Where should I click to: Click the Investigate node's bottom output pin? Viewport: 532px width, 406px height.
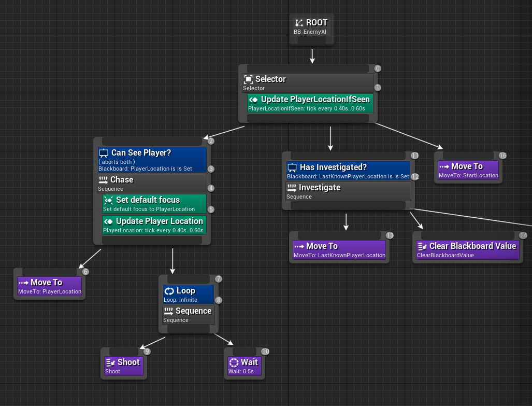click(x=348, y=205)
